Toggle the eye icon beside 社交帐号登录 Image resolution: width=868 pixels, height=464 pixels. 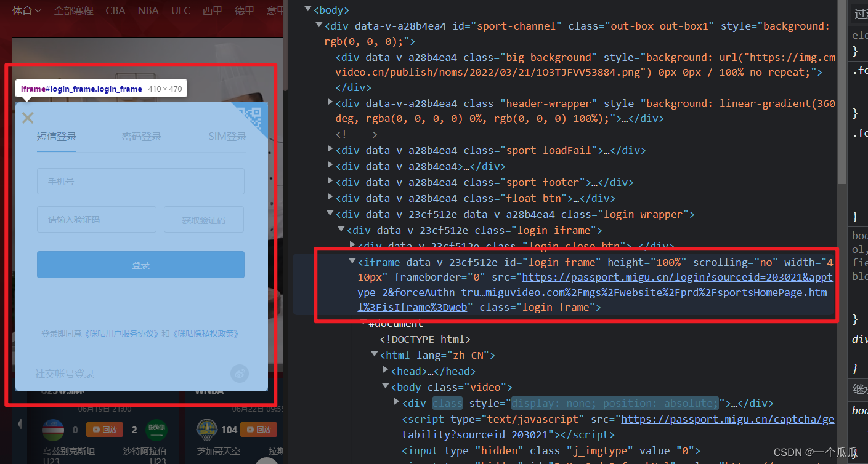click(239, 374)
